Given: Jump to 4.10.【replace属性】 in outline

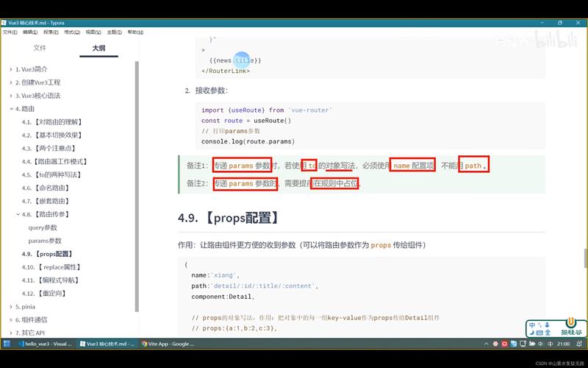Looking at the screenshot, I should [x=51, y=267].
